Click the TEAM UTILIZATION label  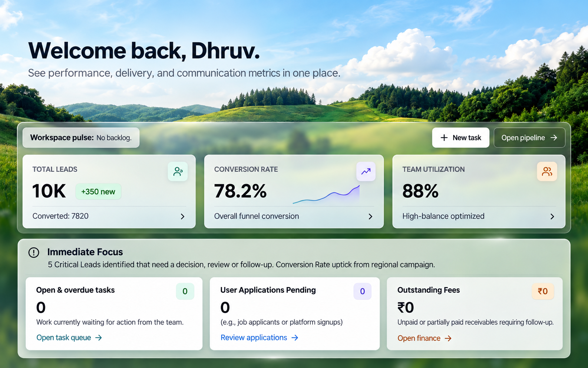pyautogui.click(x=433, y=169)
